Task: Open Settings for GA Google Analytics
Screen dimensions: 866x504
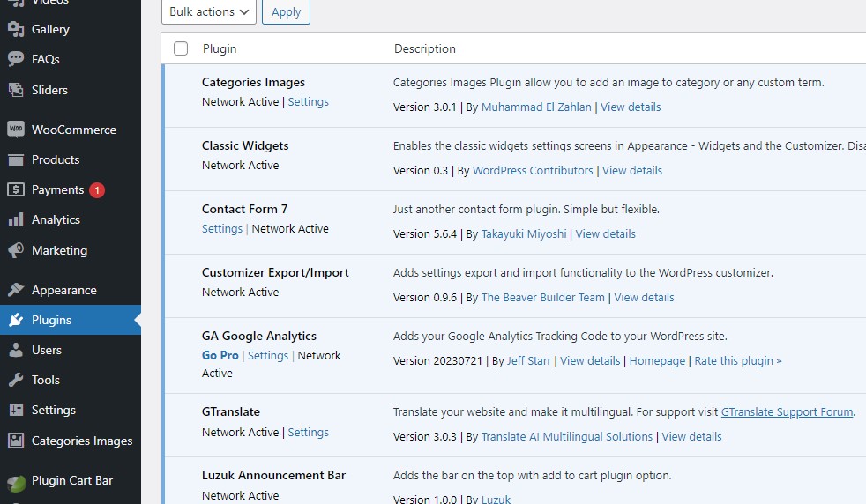Action: [x=268, y=355]
